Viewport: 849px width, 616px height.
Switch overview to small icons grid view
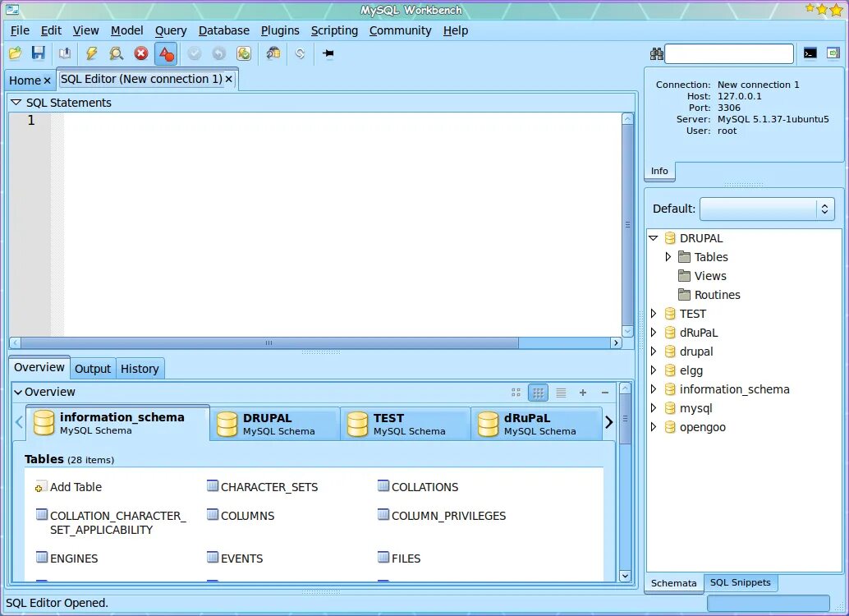click(538, 393)
